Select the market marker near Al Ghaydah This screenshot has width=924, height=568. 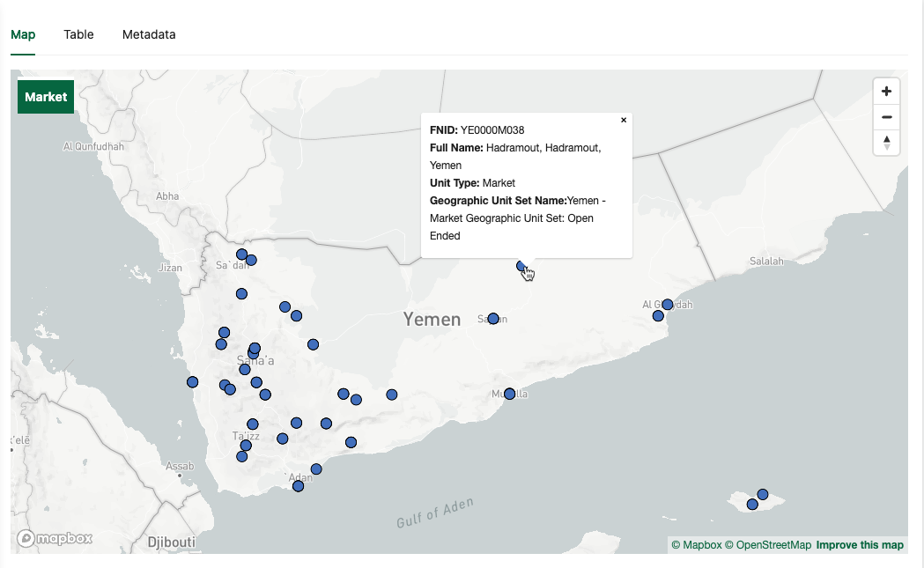click(x=668, y=304)
